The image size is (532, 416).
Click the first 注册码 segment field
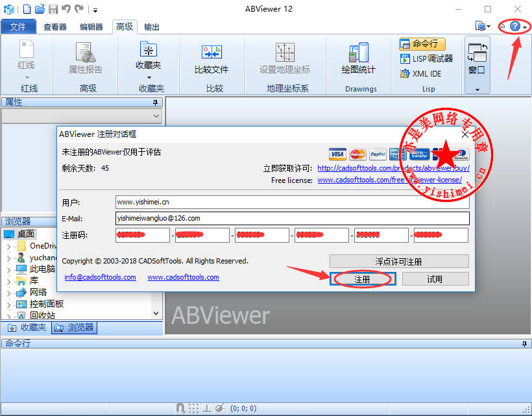pyautogui.click(x=143, y=235)
